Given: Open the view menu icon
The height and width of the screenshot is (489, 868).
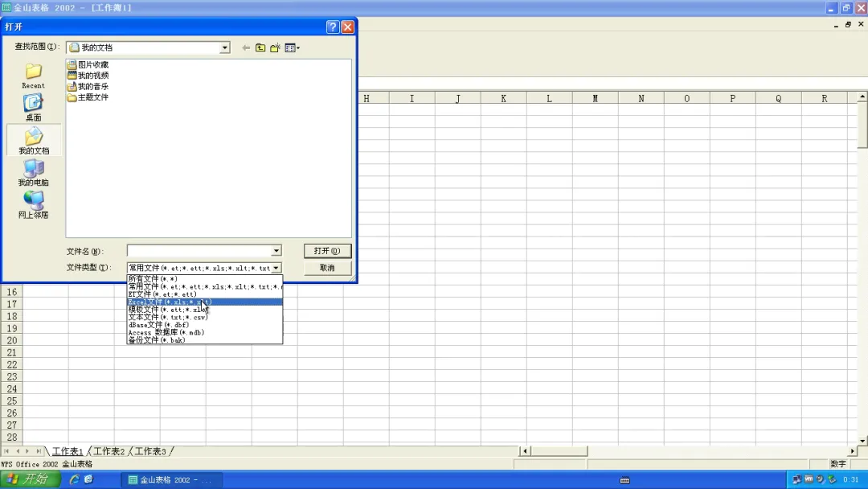Looking at the screenshot, I should coord(293,48).
